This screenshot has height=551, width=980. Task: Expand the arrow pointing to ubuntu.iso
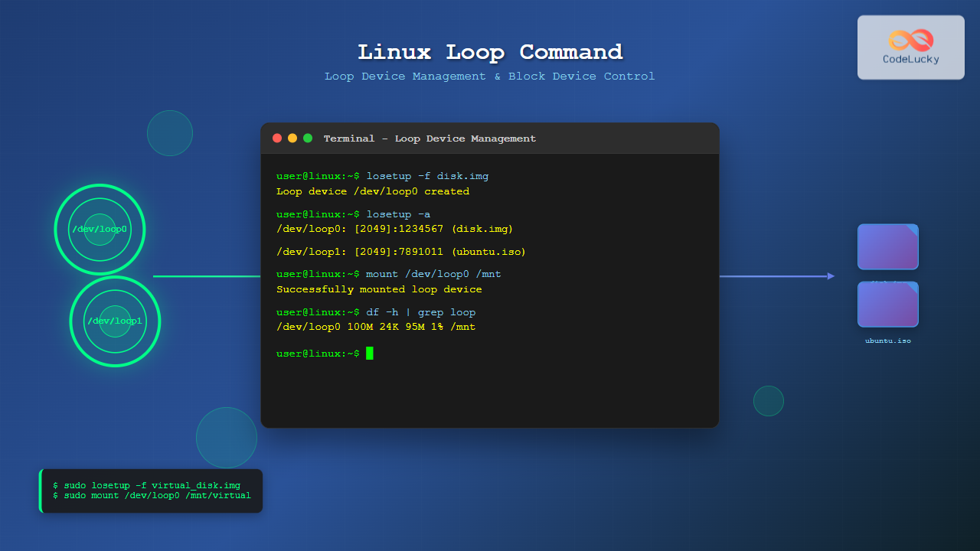pyautogui.click(x=777, y=275)
